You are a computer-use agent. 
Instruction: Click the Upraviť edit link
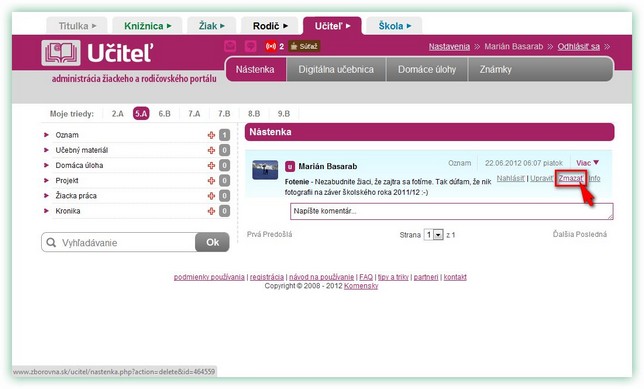point(541,178)
